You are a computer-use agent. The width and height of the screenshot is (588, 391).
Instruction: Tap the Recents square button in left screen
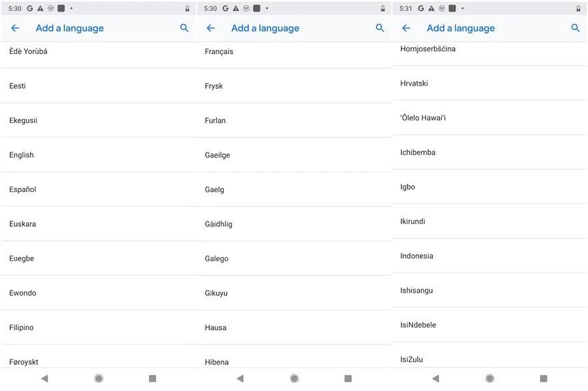coord(152,378)
